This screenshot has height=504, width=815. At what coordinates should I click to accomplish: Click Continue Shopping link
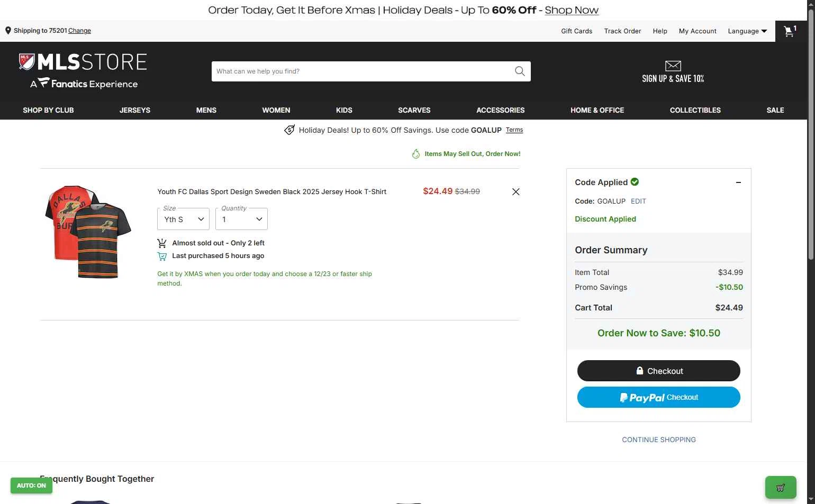pos(659,439)
